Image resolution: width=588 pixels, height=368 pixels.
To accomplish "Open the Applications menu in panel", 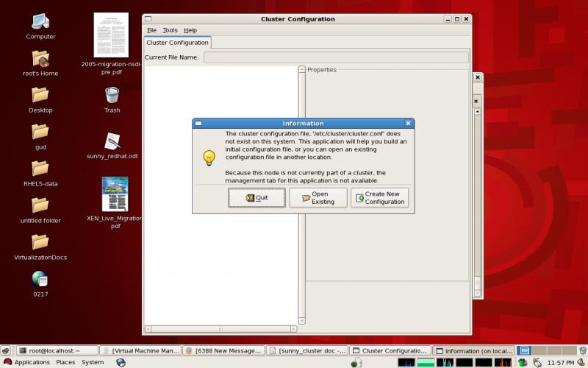I will tap(27, 362).
